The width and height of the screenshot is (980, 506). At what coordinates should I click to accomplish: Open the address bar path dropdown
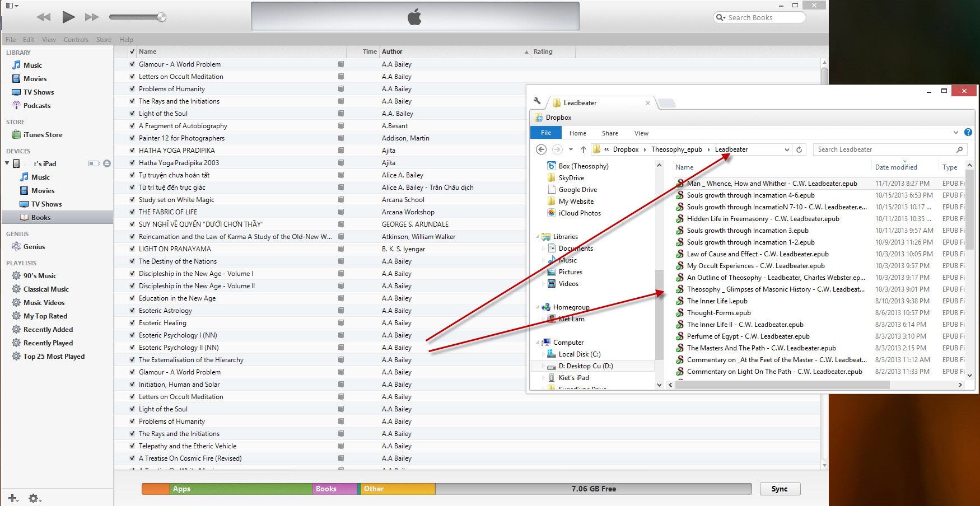click(x=787, y=149)
